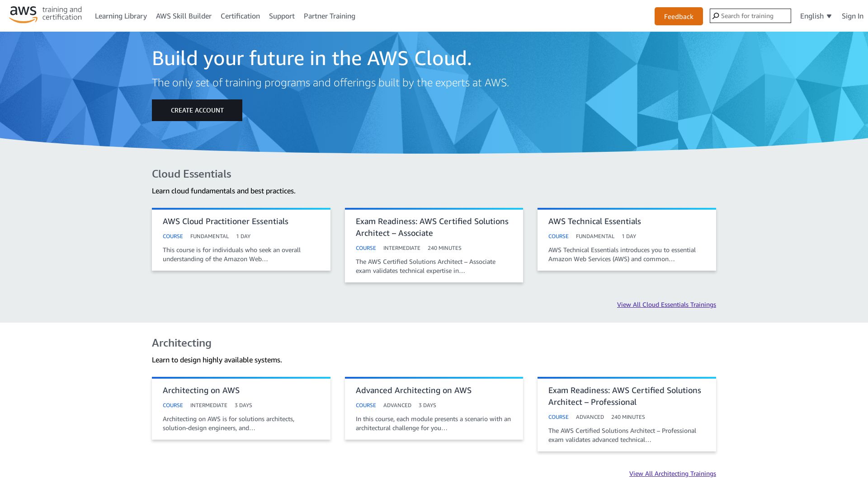Expand the language selector chevron

click(x=829, y=16)
